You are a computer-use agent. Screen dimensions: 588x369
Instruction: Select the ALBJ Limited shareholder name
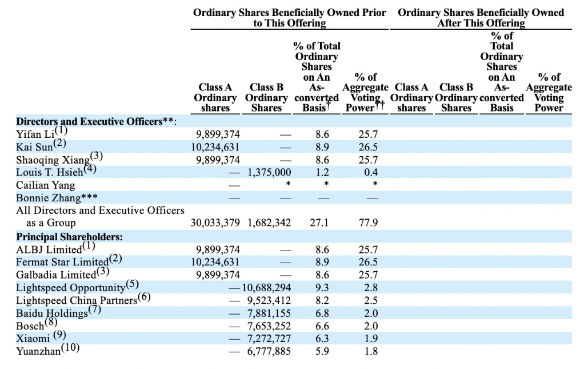[49, 249]
